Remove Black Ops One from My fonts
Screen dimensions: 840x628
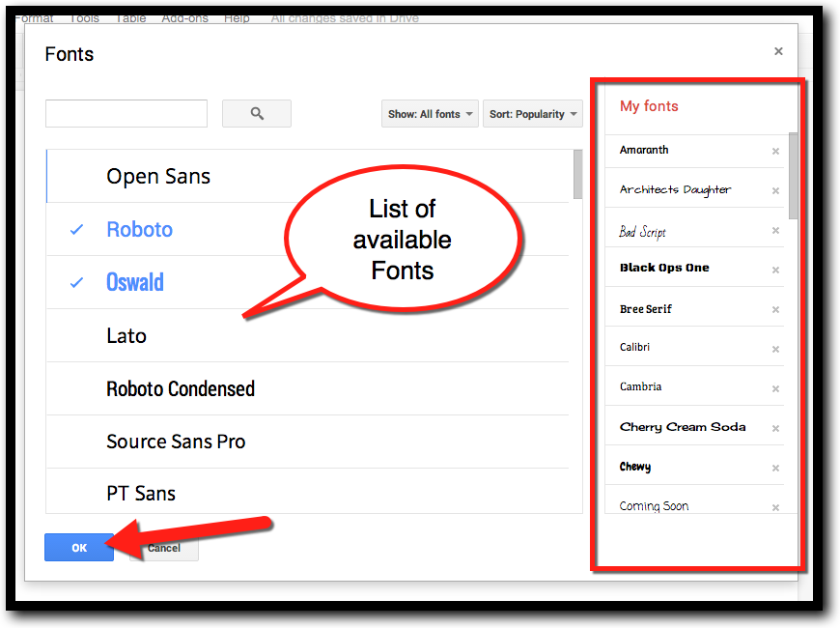tap(775, 271)
